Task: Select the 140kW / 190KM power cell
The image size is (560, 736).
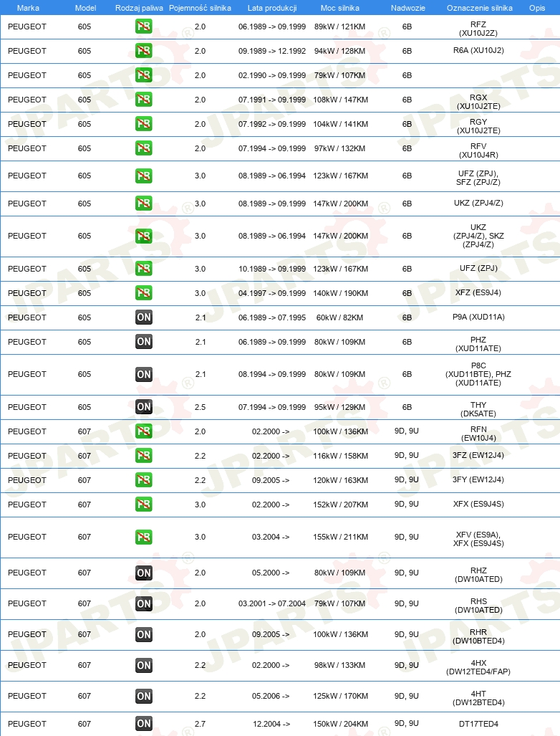Action: pyautogui.click(x=340, y=293)
